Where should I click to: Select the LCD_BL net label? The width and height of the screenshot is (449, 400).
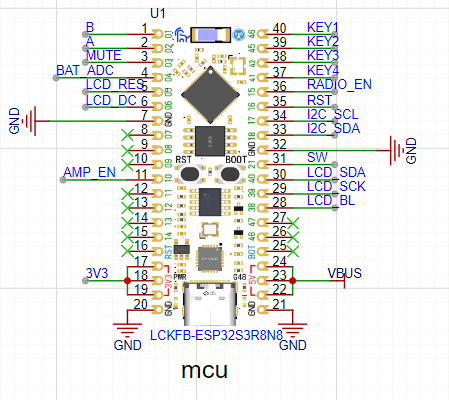point(331,200)
